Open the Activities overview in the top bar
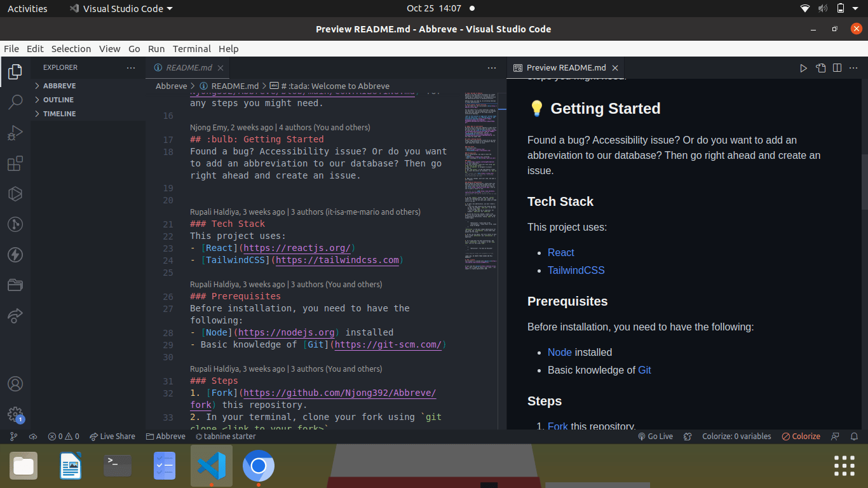 [x=27, y=9]
